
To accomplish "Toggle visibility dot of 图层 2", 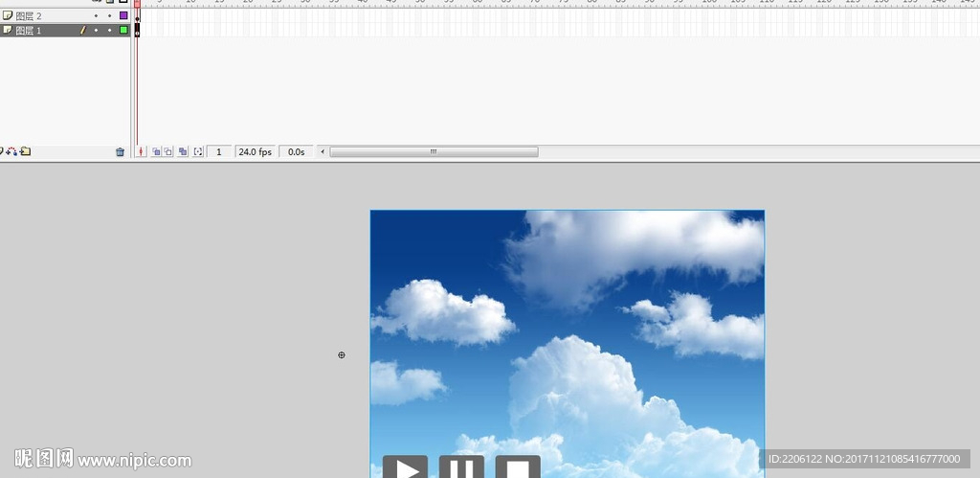I will coord(96,15).
